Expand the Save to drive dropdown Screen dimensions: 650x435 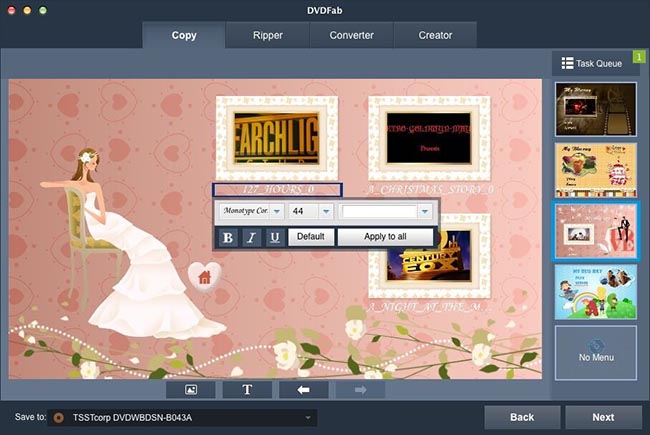point(308,418)
